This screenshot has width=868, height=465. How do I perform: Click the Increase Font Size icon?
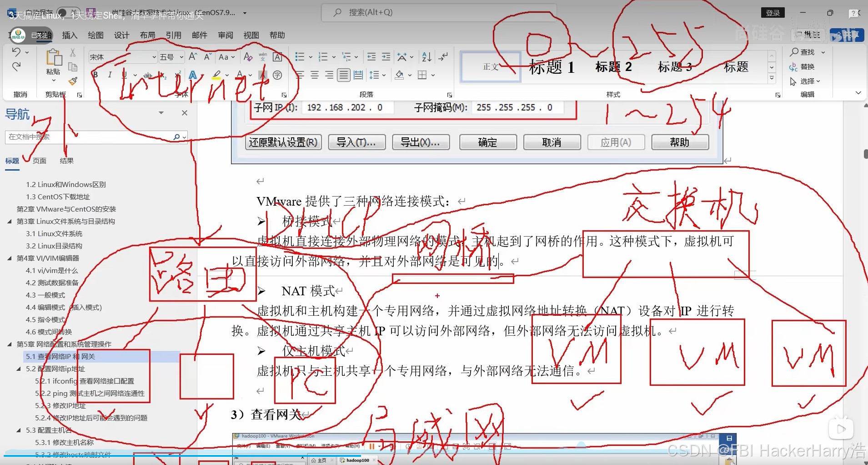tap(193, 57)
